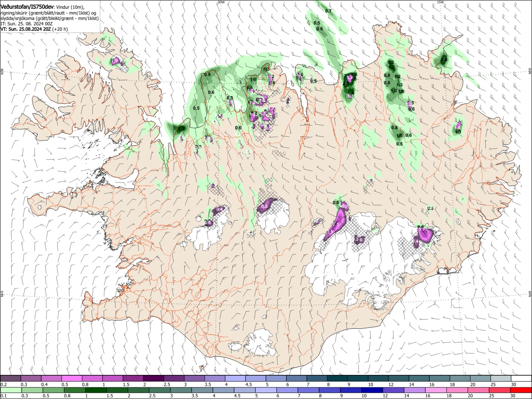
Task: Pick upper legend swatch between 2.5 and 3
Action: coord(174,378)
